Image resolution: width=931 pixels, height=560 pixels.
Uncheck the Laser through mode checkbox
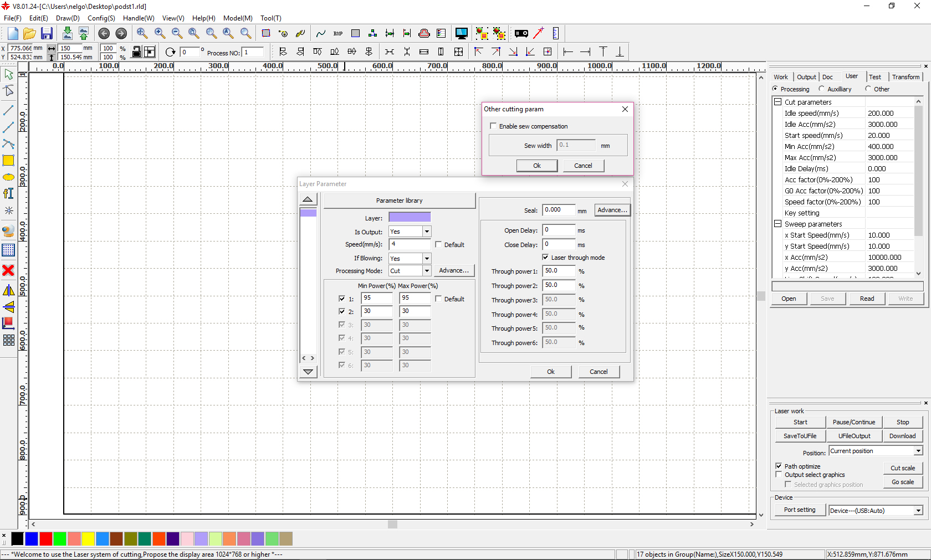click(545, 257)
